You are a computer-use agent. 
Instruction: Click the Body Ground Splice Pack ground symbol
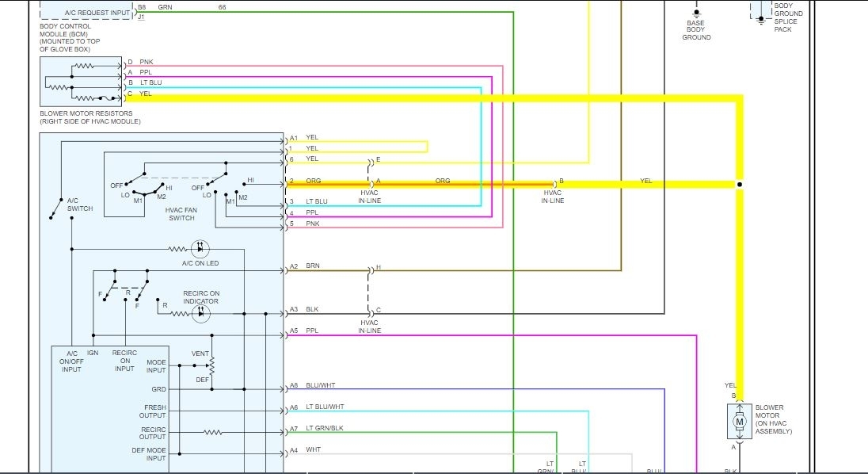760,19
